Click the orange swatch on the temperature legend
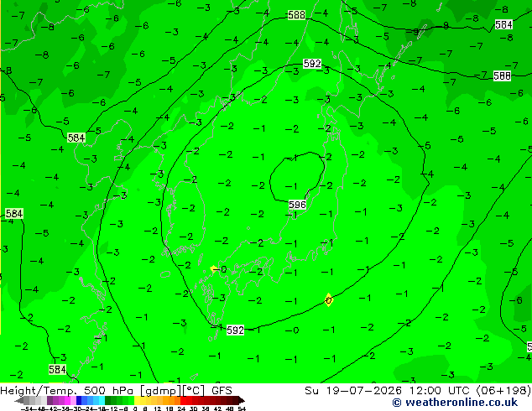 [x=177, y=400]
